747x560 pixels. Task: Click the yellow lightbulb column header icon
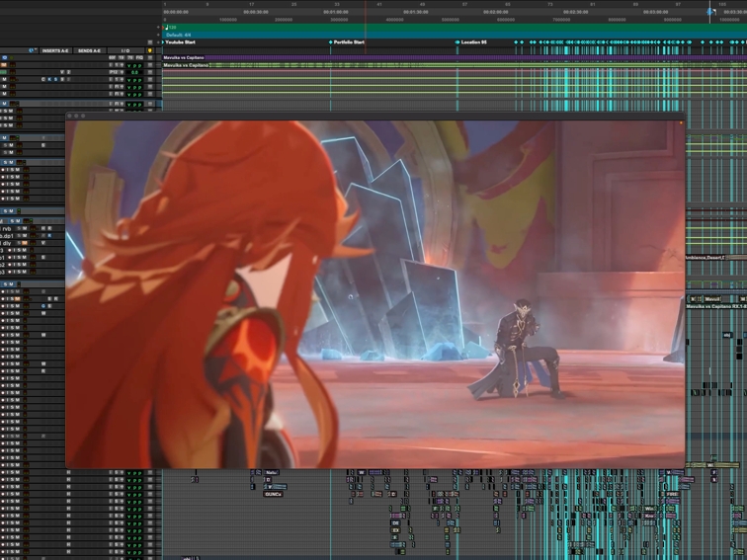pyautogui.click(x=149, y=50)
